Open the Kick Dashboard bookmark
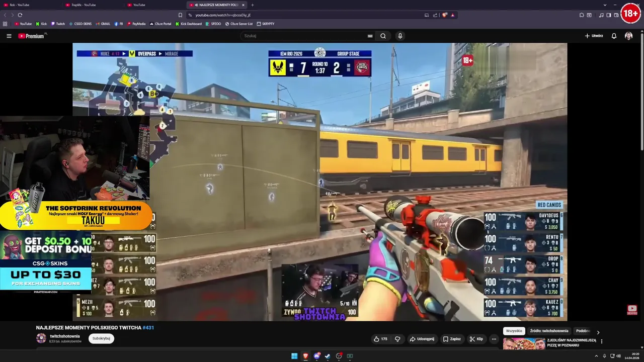This screenshot has height=362, width=644. point(189,24)
